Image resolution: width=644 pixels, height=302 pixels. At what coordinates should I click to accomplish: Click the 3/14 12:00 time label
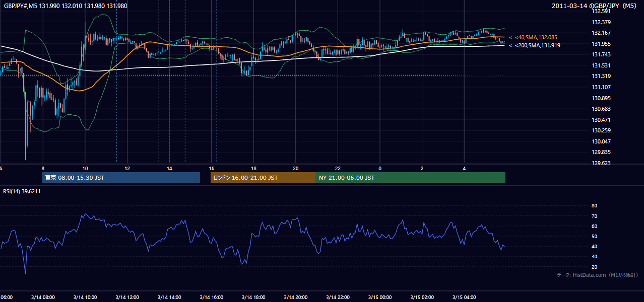(127, 297)
